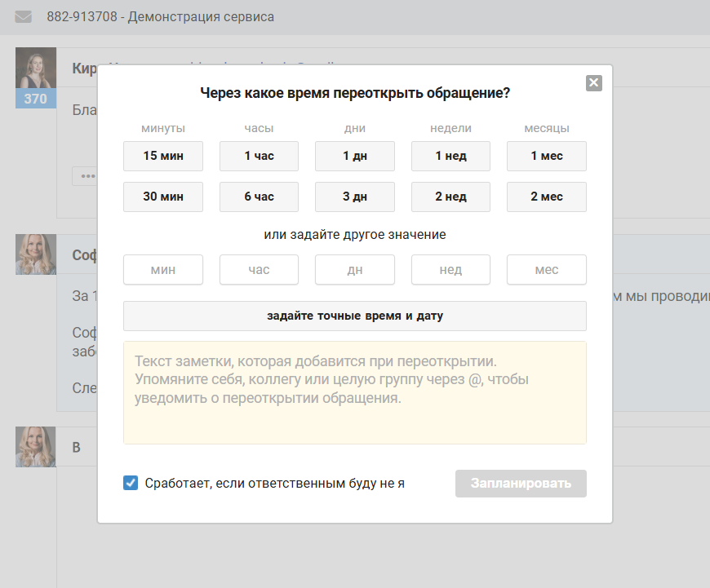This screenshot has height=588, width=710.
Task: Choose the 2 мес option
Action: pyautogui.click(x=547, y=197)
